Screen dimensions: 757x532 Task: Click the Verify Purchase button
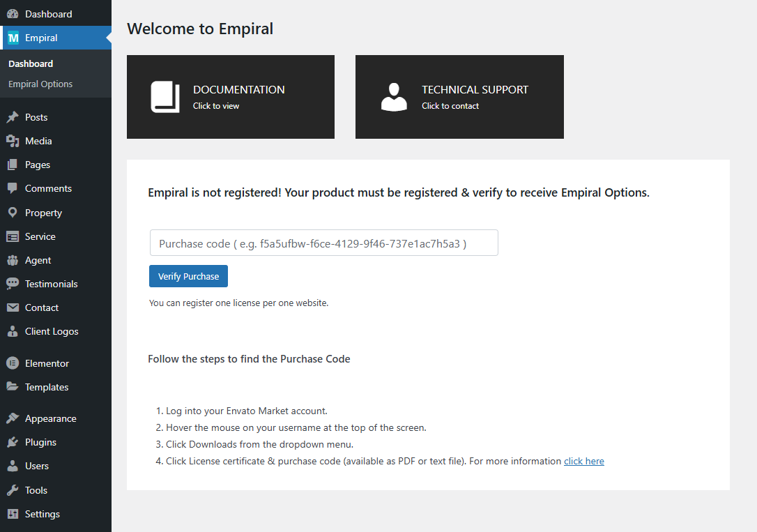(188, 276)
